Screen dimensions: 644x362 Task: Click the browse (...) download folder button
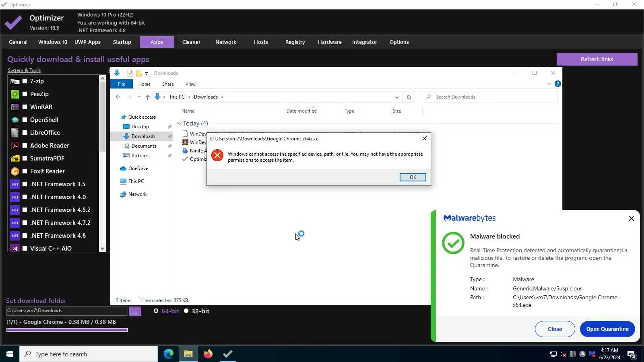click(135, 311)
